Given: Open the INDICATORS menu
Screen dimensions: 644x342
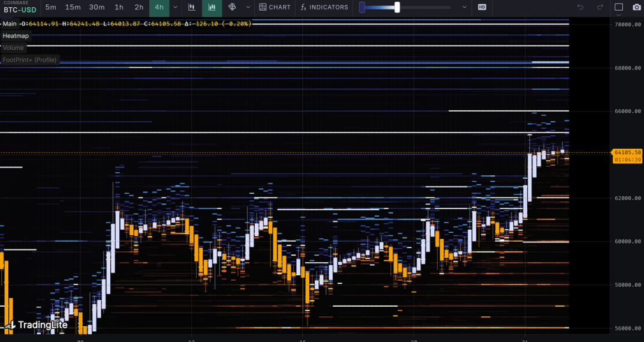Looking at the screenshot, I should [324, 7].
